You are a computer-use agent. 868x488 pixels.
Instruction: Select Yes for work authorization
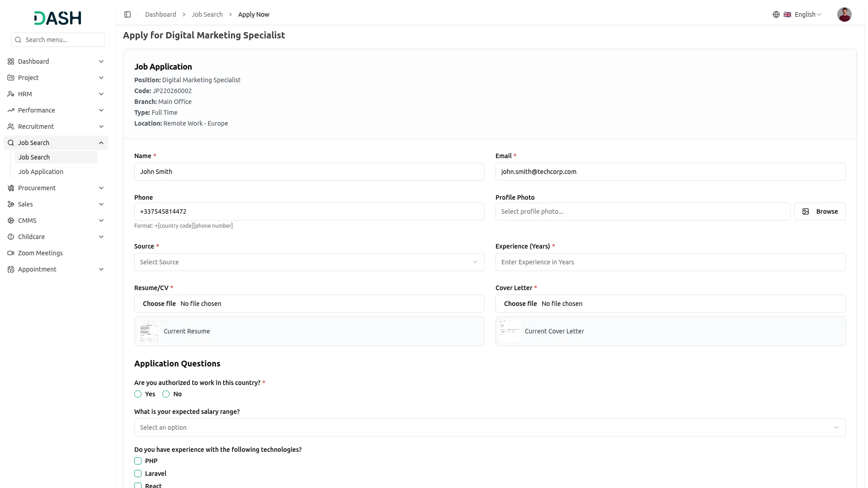pos(138,394)
